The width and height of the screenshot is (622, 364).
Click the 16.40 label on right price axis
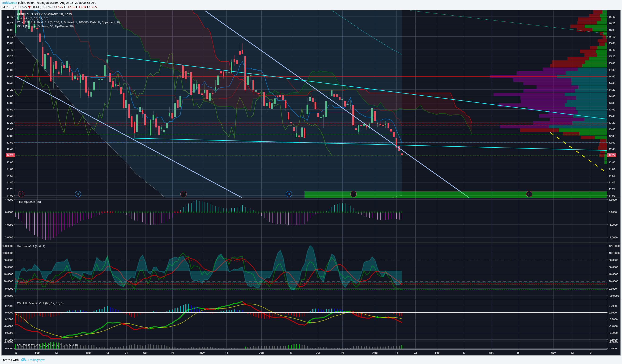click(612, 17)
